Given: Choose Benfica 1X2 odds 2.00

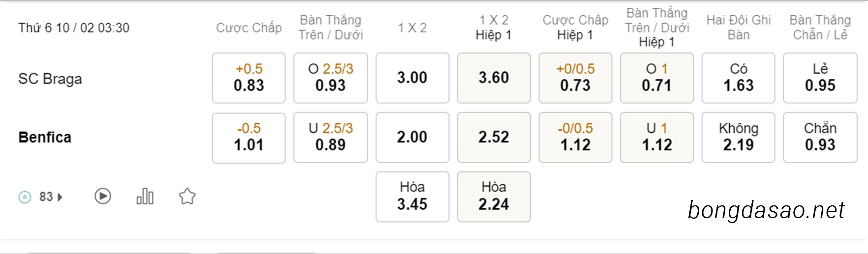Looking at the screenshot, I should 412,138.
